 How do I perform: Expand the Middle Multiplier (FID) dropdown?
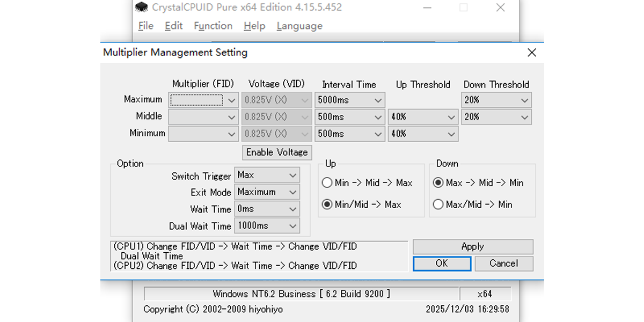pyautogui.click(x=204, y=117)
